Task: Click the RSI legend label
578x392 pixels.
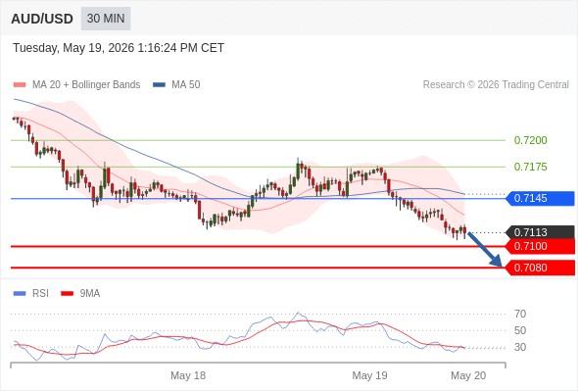Action: click(x=40, y=294)
